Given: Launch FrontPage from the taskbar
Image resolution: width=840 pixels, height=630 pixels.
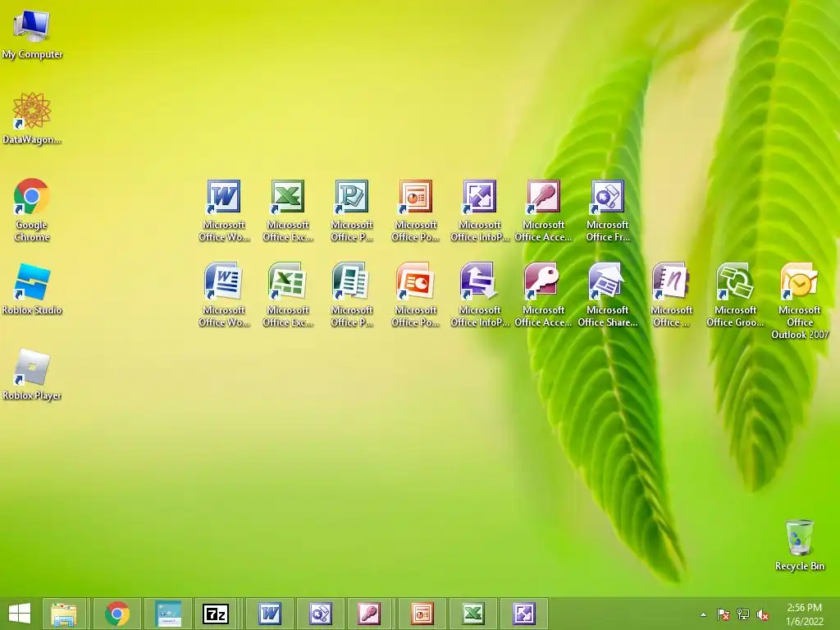Looking at the screenshot, I should (x=321, y=614).
